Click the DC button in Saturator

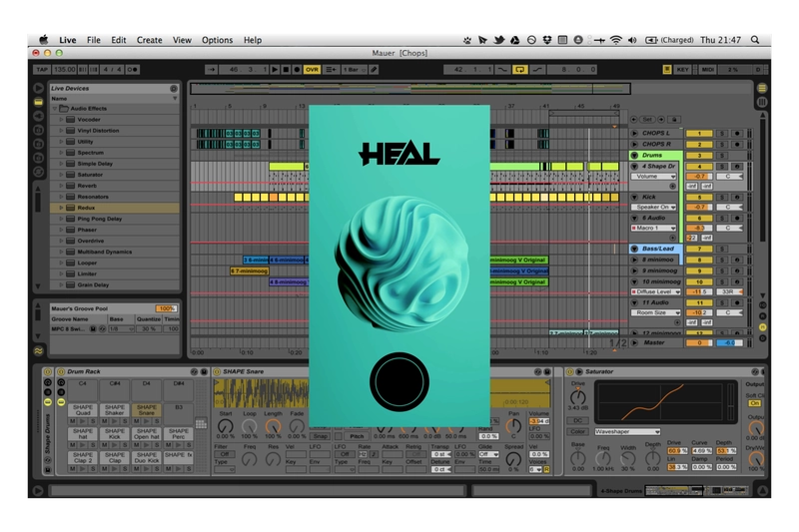coord(577,420)
